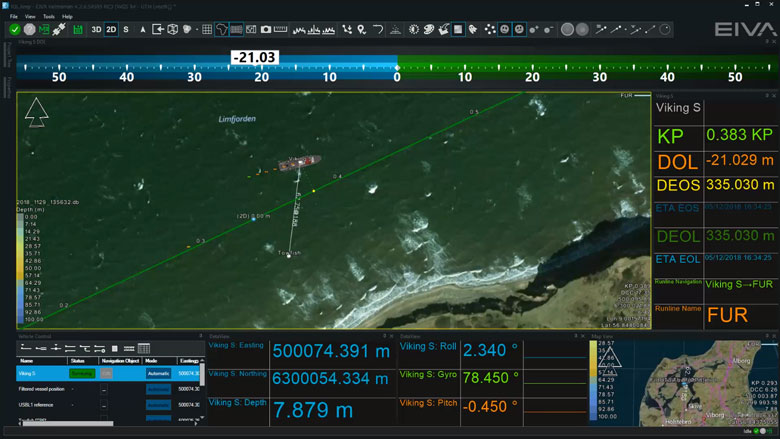Click the green save disk icon
This screenshot has height=439, width=780.
[x=78, y=30]
